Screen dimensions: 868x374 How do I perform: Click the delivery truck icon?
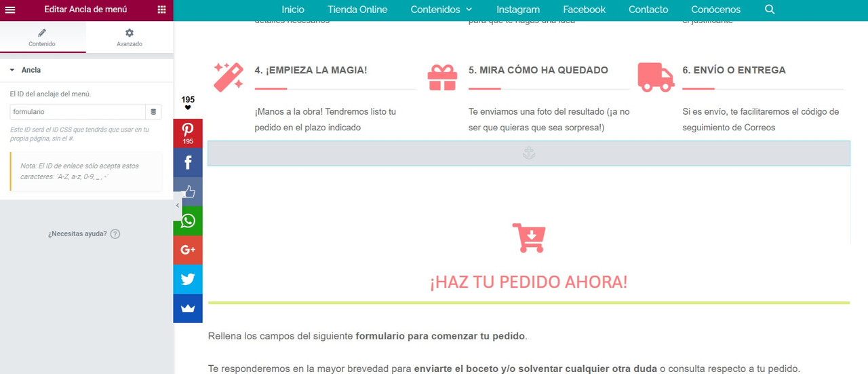[x=656, y=77]
